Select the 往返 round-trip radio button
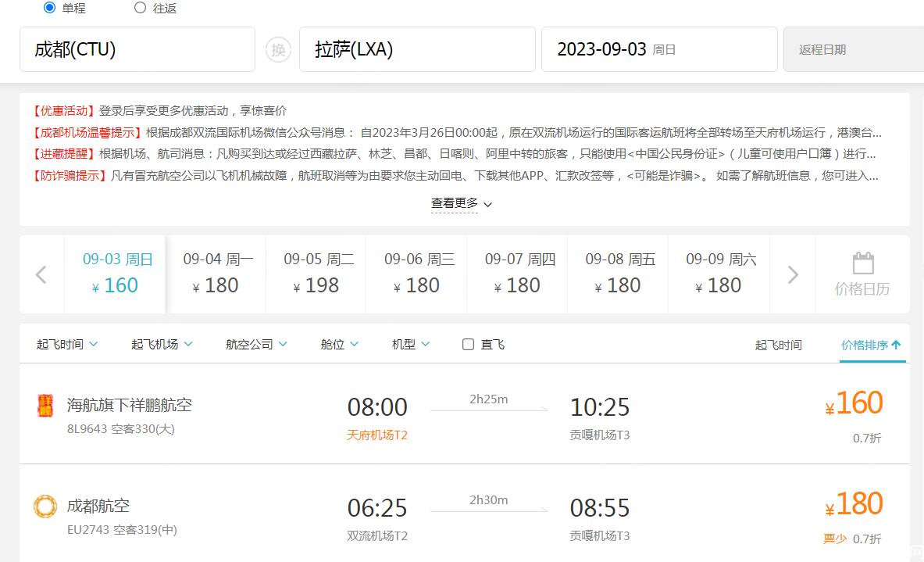924x562 pixels. [x=140, y=8]
